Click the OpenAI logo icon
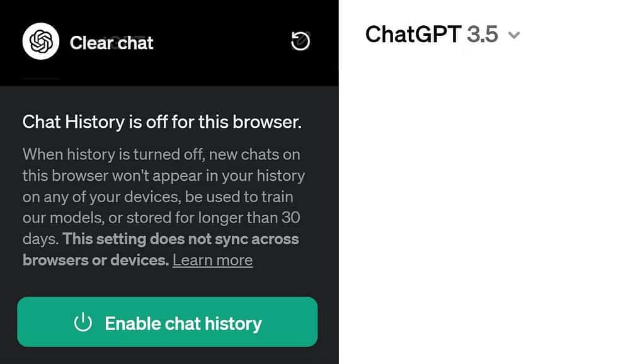This screenshot has width=630, height=364. pos(41,42)
